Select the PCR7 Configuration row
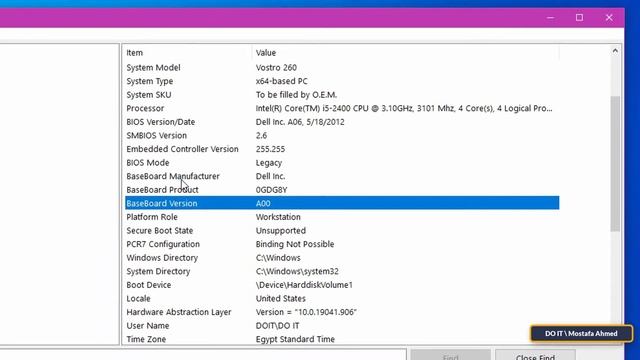The width and height of the screenshot is (640, 360). [342, 244]
